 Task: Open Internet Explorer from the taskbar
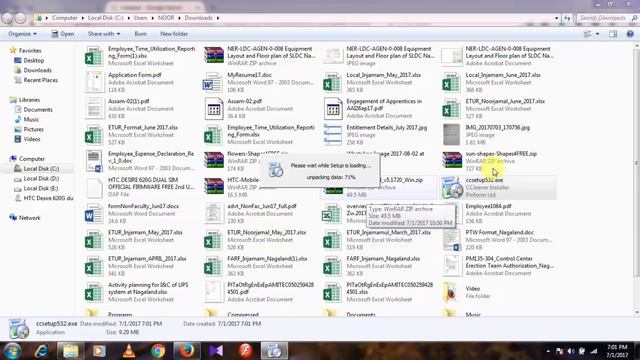click(41, 351)
